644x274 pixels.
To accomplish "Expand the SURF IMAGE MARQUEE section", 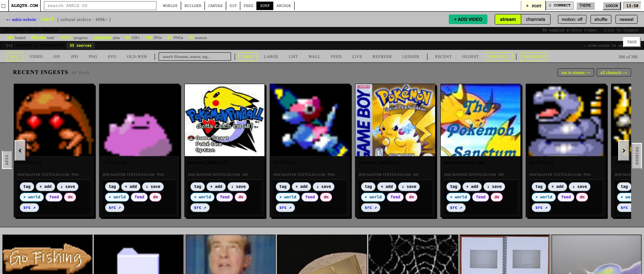I will point(32,30).
